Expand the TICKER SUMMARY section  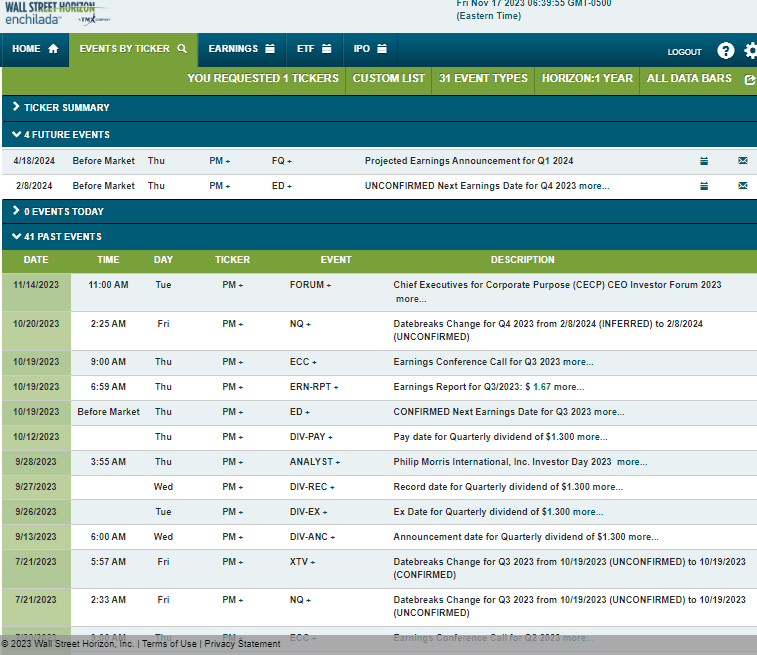(x=379, y=108)
